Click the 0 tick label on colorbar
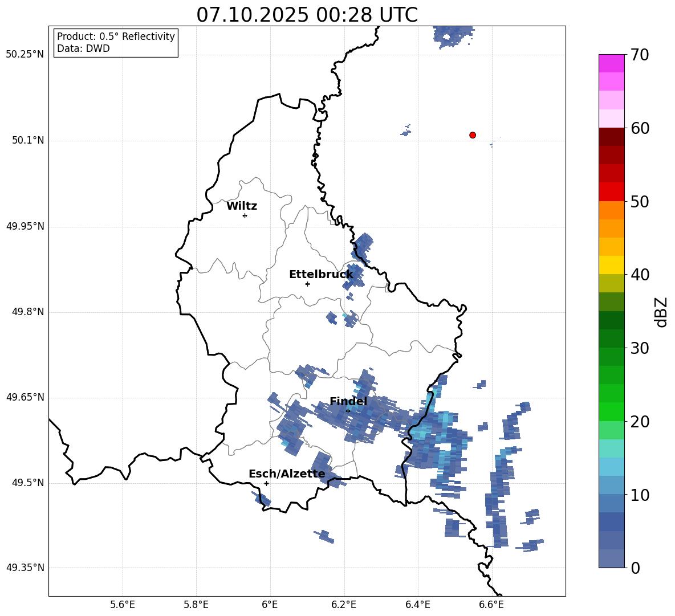 coord(635,568)
